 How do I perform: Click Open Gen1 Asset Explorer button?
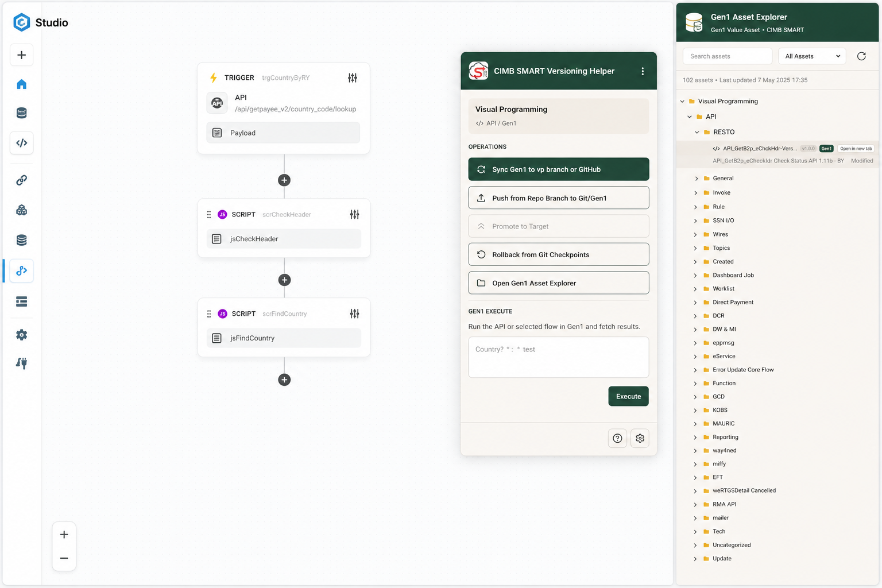pos(559,283)
